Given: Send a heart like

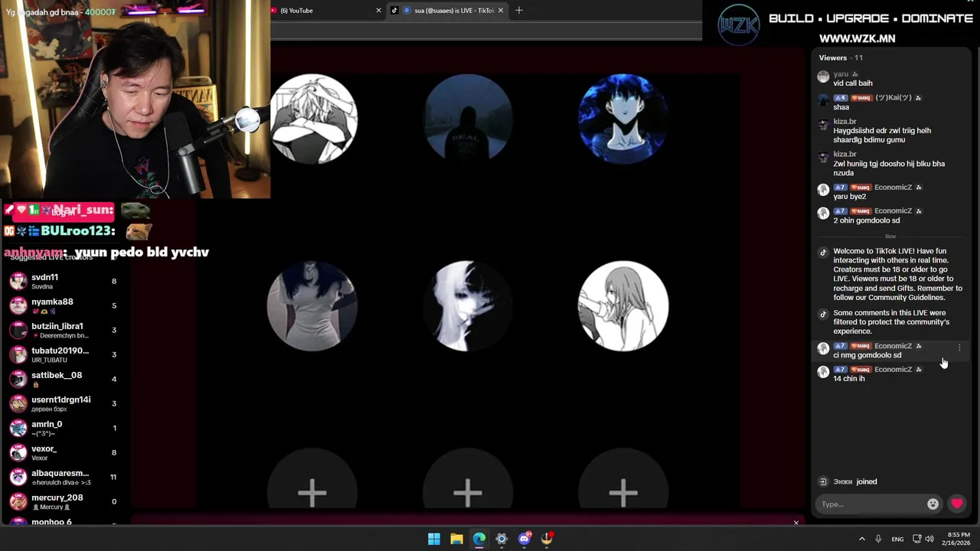Looking at the screenshot, I should click(957, 504).
